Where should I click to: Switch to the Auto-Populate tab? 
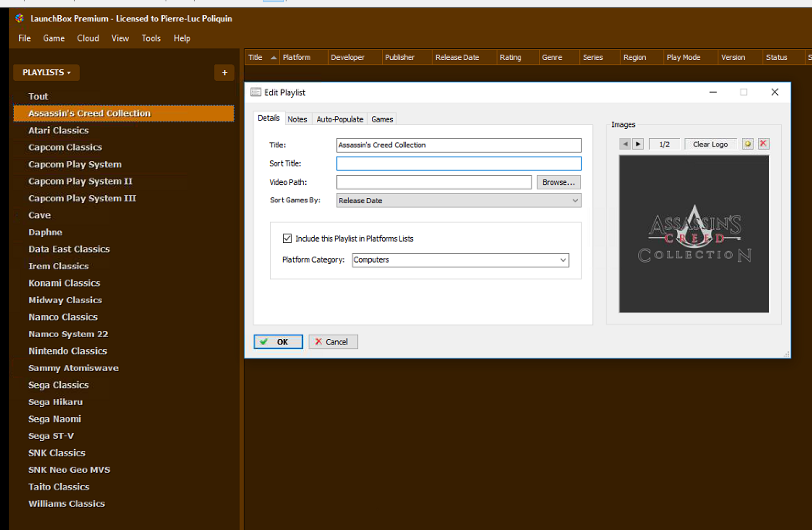point(340,119)
